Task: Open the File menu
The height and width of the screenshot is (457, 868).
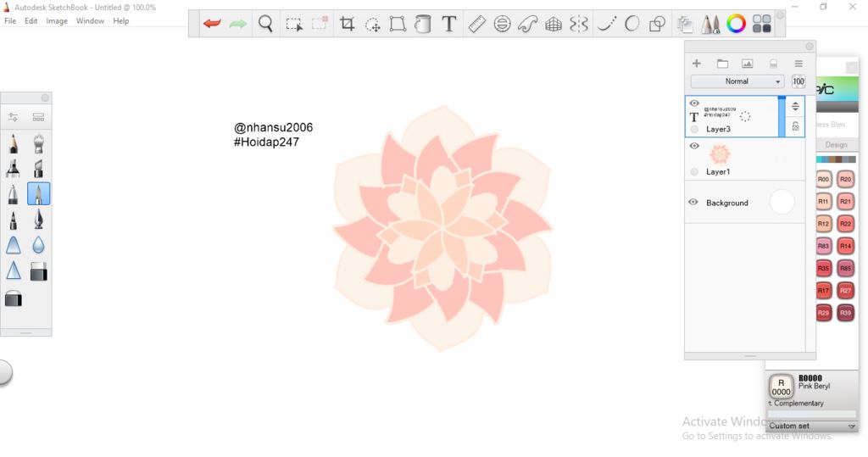Action: tap(10, 21)
